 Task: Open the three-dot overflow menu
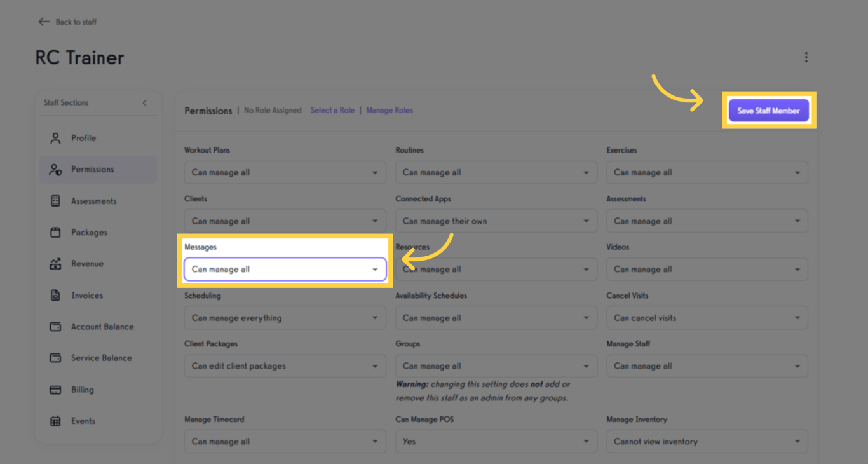806,57
